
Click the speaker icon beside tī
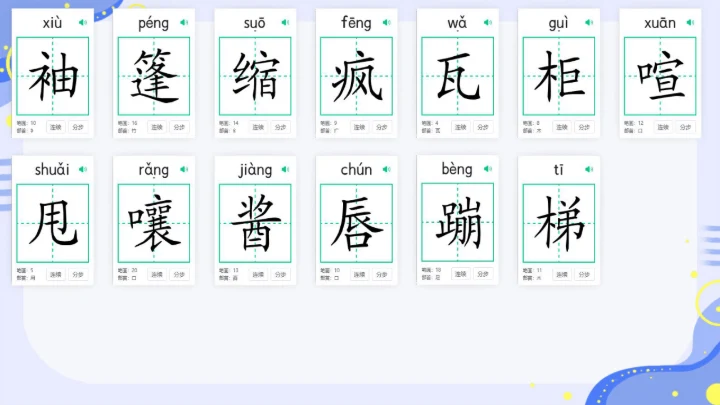coord(588,169)
